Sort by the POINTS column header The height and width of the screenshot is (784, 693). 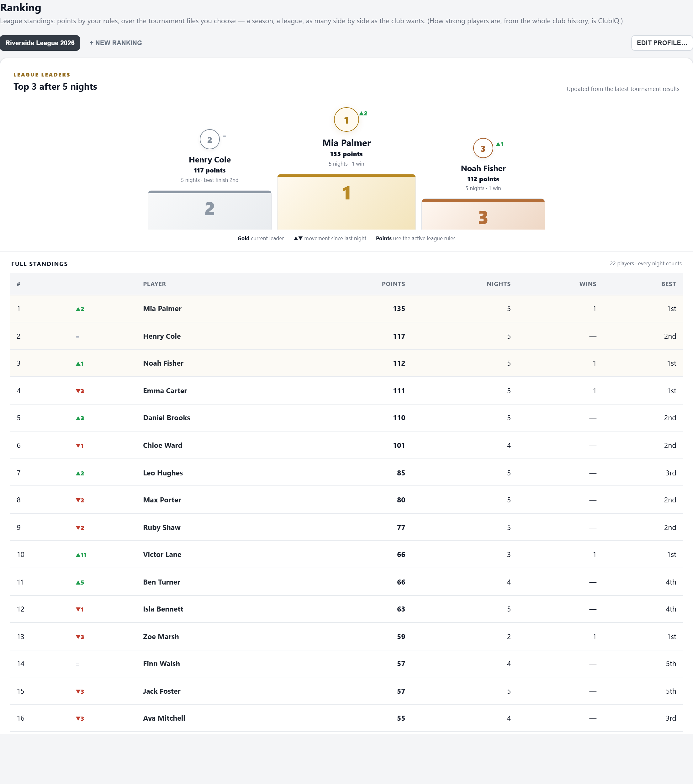click(393, 284)
